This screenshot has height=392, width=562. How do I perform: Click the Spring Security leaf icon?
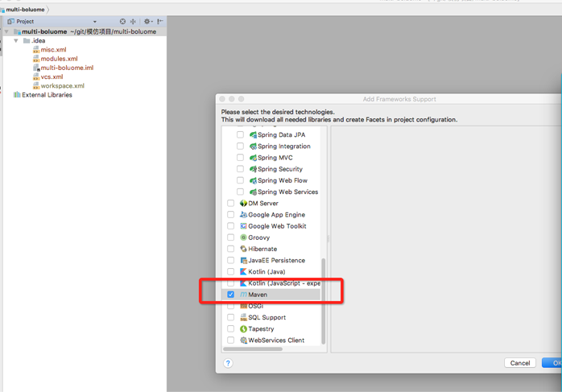(x=253, y=169)
